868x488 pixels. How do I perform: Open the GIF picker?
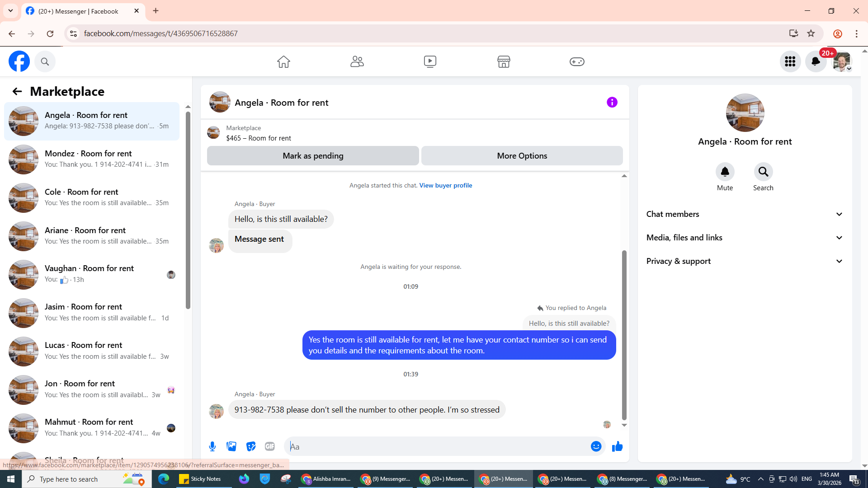[270, 446]
